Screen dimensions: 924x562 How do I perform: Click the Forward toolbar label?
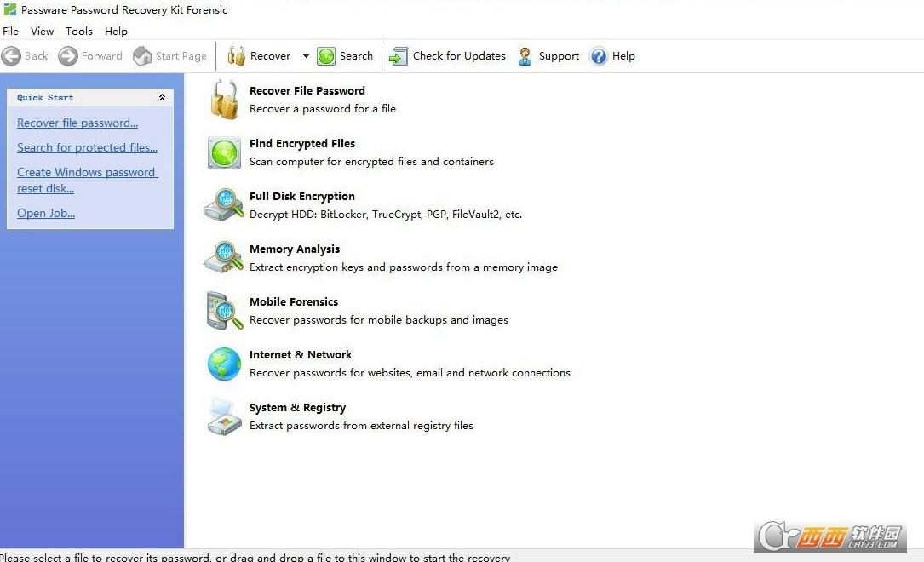[102, 56]
